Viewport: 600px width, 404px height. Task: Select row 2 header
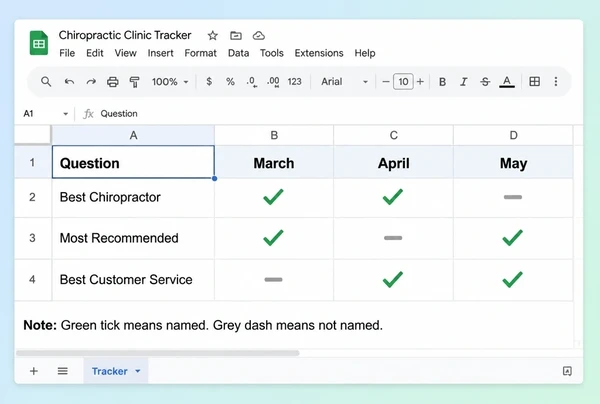[x=33, y=197]
